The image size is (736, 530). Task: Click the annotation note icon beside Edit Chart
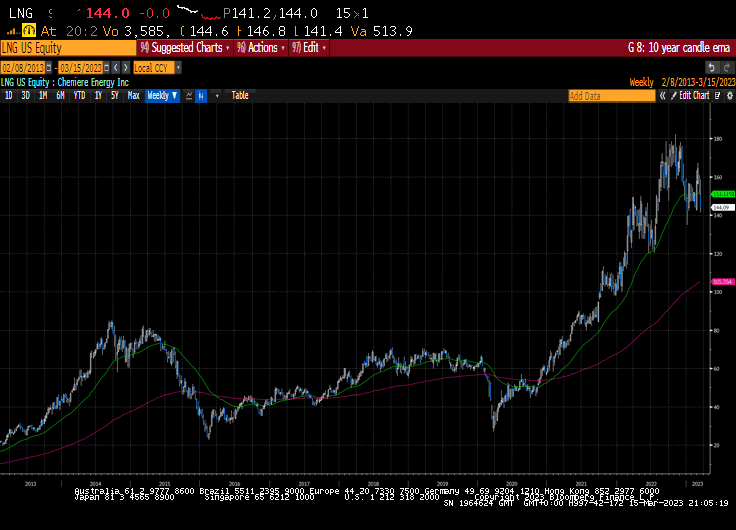718,96
